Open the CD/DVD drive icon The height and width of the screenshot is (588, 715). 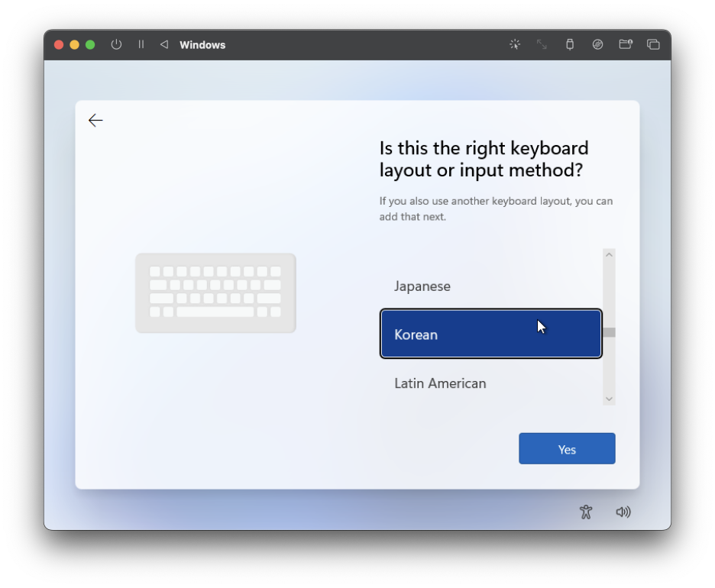point(598,44)
